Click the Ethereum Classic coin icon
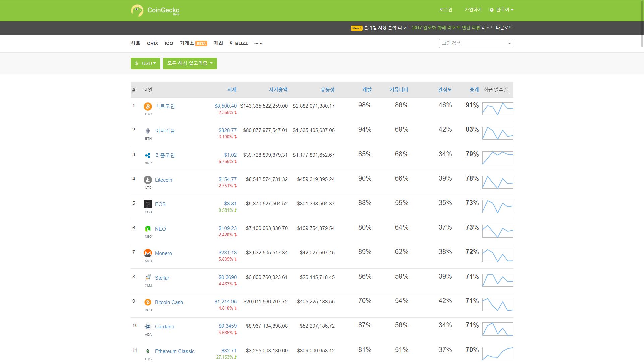Viewport: 644px width, 362px height. pos(148,351)
